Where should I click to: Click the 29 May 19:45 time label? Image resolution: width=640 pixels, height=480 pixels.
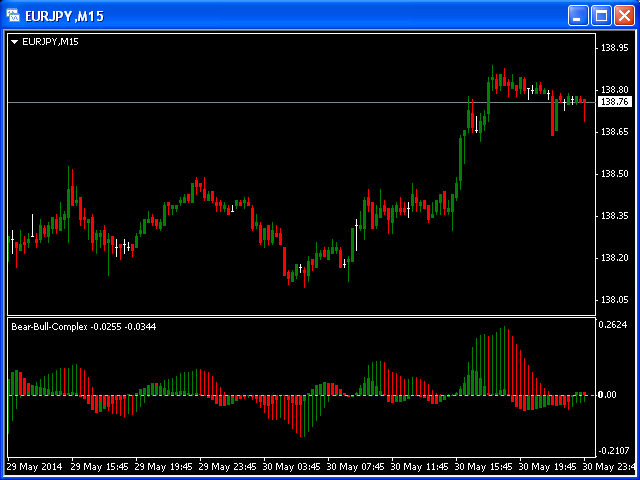tap(164, 466)
